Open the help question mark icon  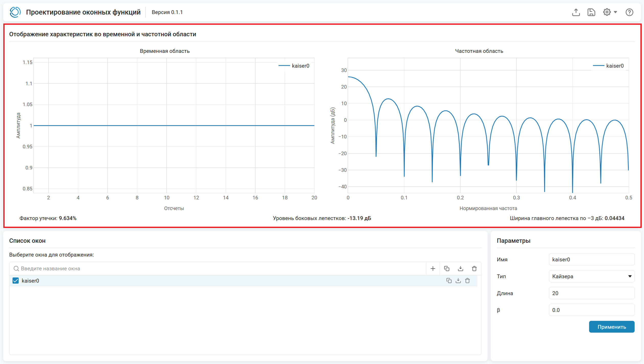point(629,12)
